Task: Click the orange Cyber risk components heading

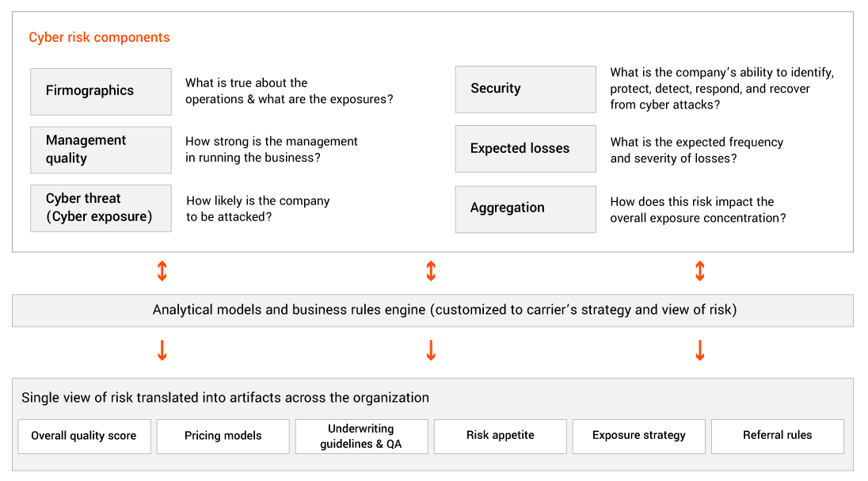Action: pos(99,37)
